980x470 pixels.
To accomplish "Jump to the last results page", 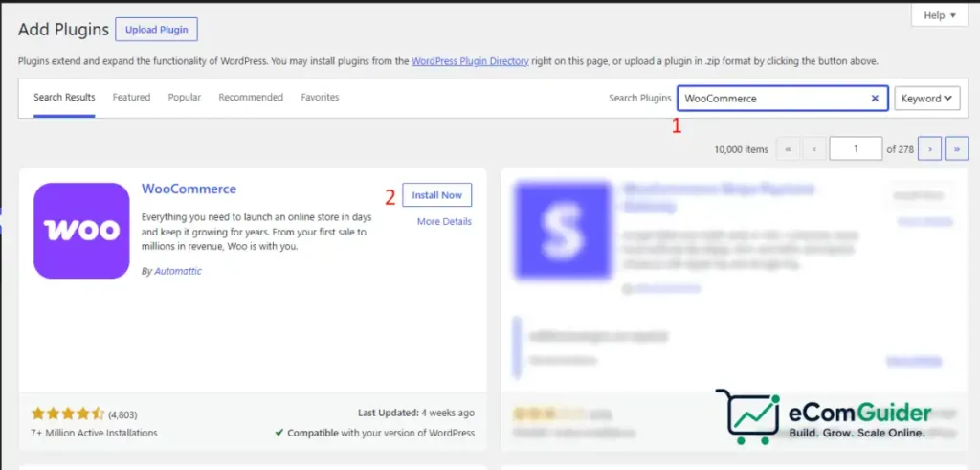I will click(x=957, y=149).
